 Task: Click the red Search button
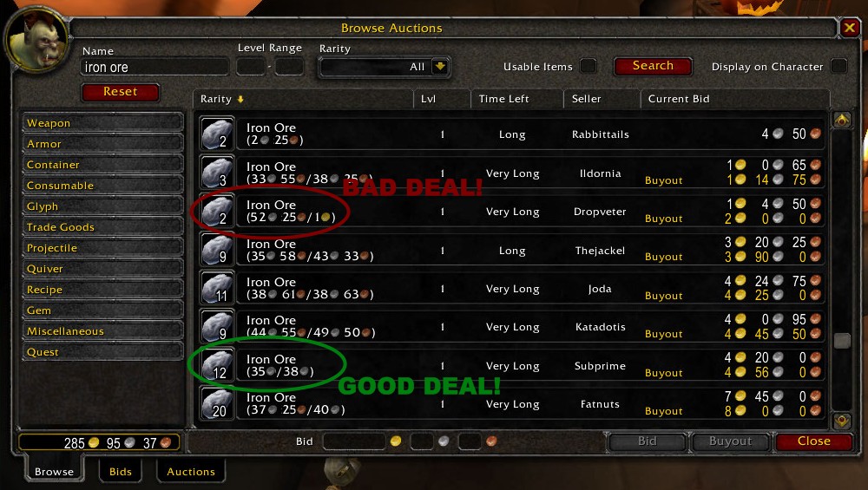click(653, 66)
